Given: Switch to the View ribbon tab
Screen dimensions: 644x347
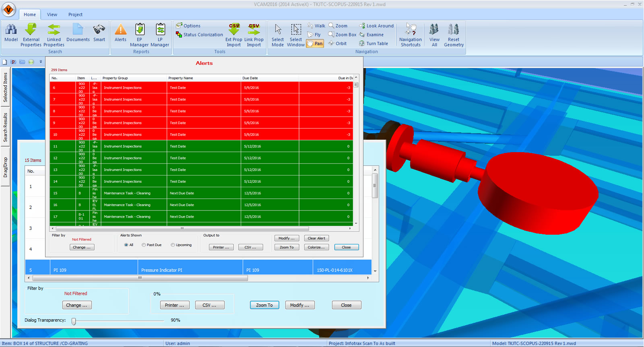Looking at the screenshot, I should click(52, 14).
